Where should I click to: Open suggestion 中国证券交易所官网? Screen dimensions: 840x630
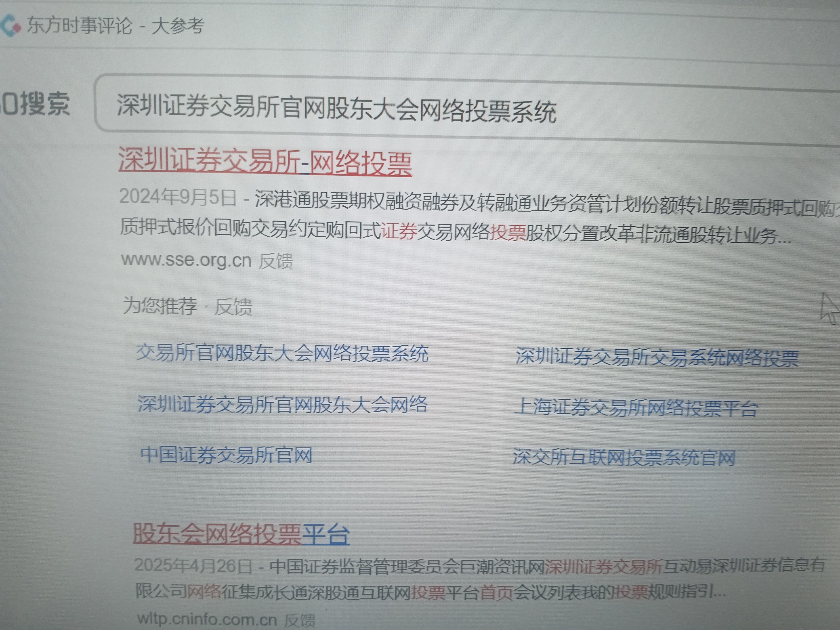point(226,455)
